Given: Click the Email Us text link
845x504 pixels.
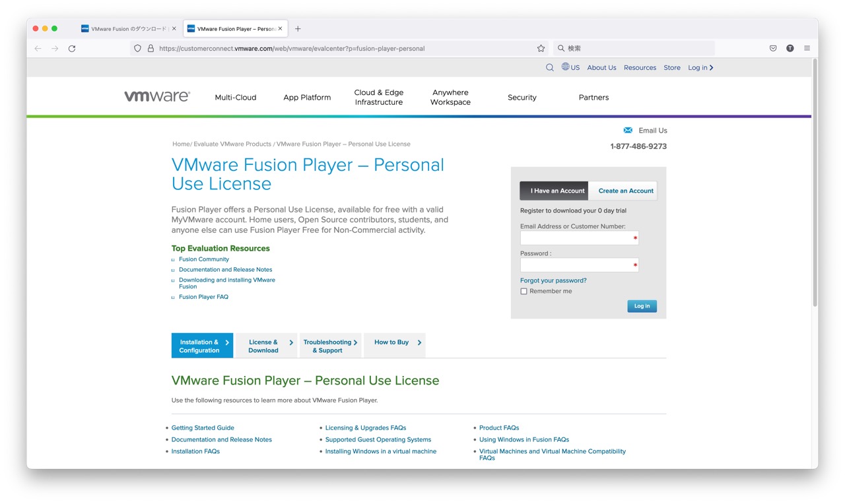Looking at the screenshot, I should [653, 130].
